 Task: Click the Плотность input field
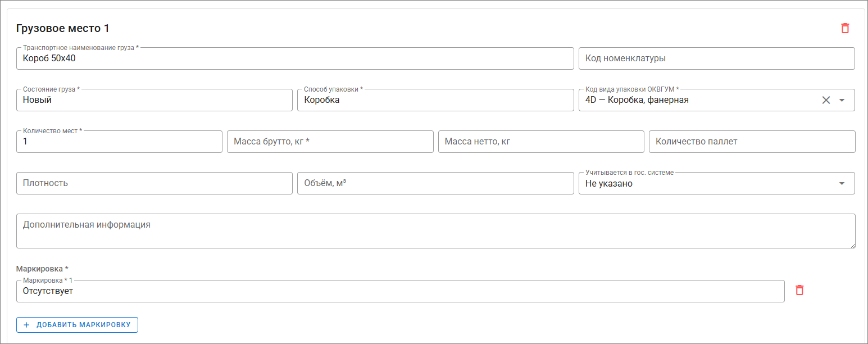[x=154, y=183]
